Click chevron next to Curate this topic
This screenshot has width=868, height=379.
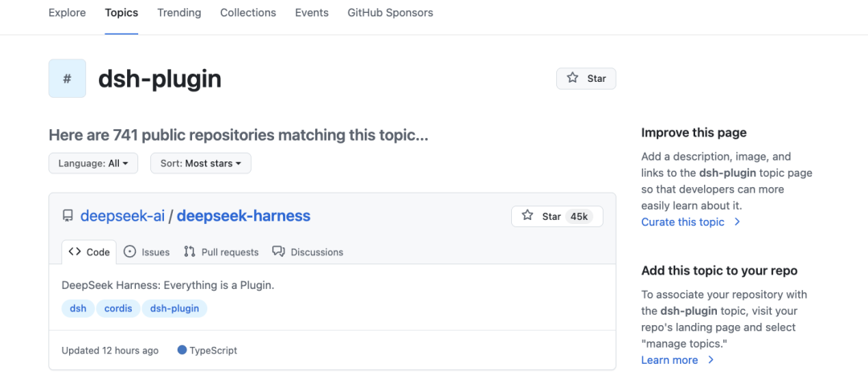click(737, 222)
